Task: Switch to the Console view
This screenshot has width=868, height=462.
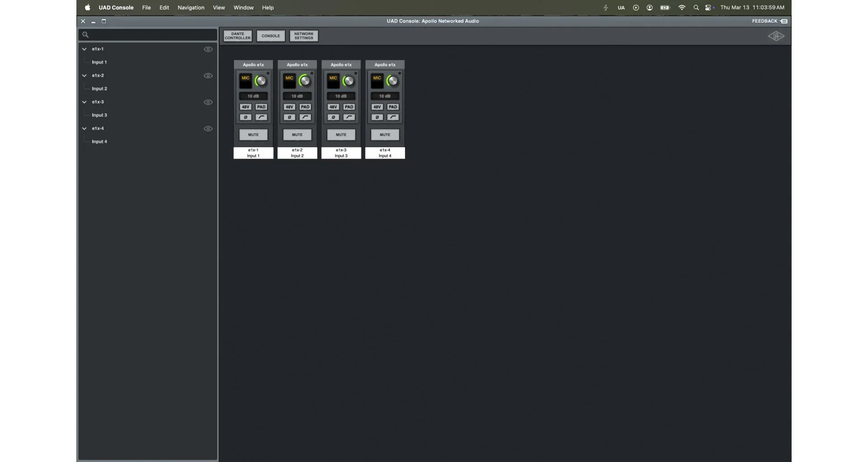Action: [271, 36]
